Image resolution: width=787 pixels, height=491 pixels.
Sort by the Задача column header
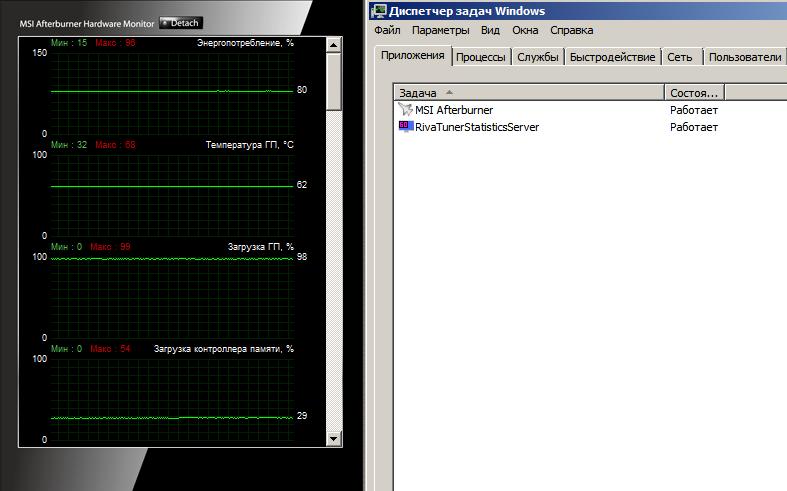529,93
